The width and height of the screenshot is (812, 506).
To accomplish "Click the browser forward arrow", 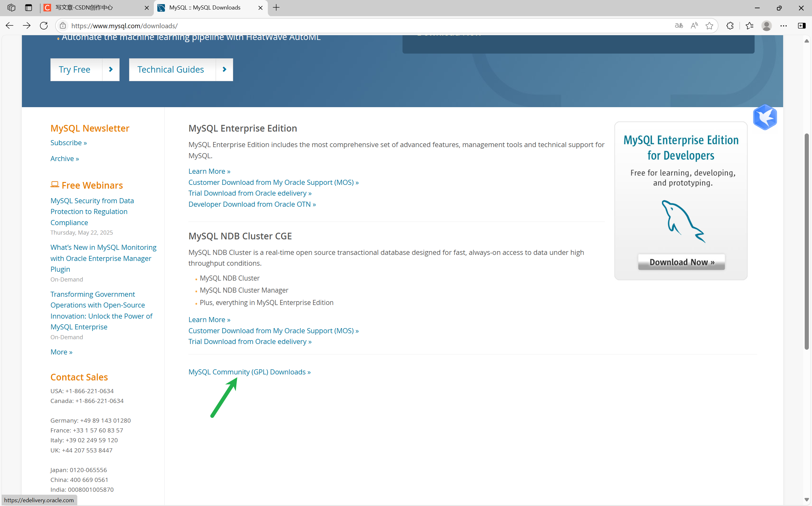I will coord(26,25).
